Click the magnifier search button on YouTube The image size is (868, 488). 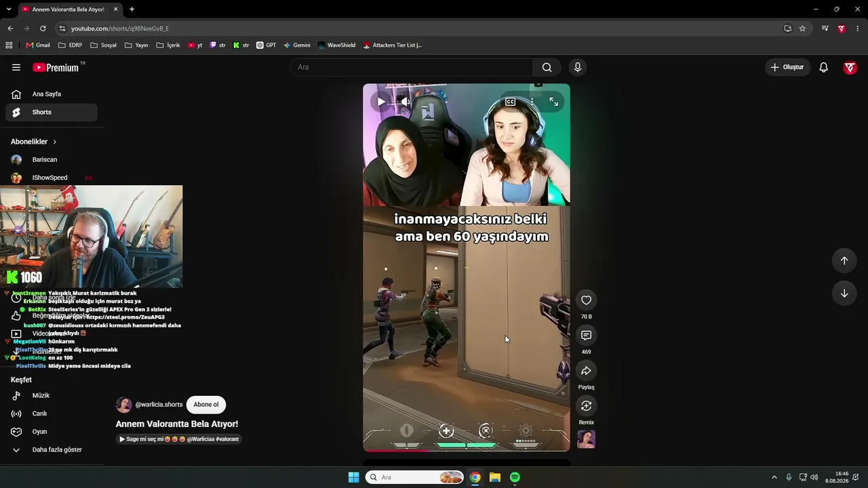[547, 67]
